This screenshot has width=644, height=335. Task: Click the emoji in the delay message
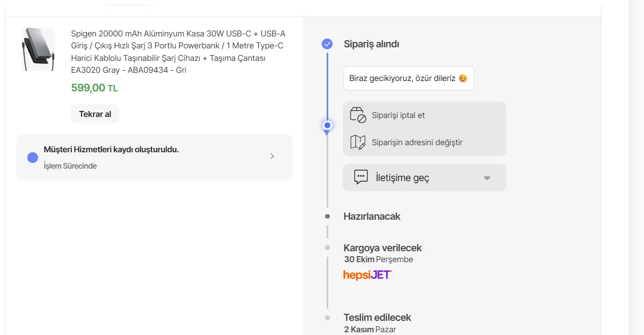[463, 78]
